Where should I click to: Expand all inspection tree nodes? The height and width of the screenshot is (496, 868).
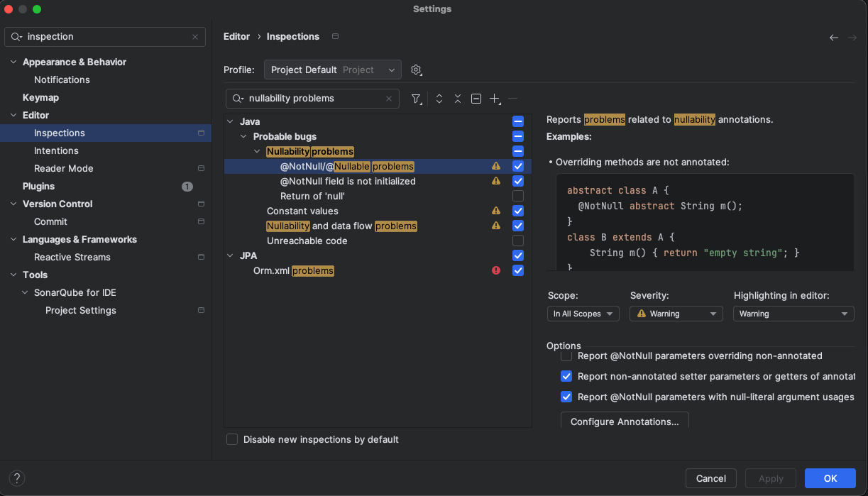(x=438, y=99)
